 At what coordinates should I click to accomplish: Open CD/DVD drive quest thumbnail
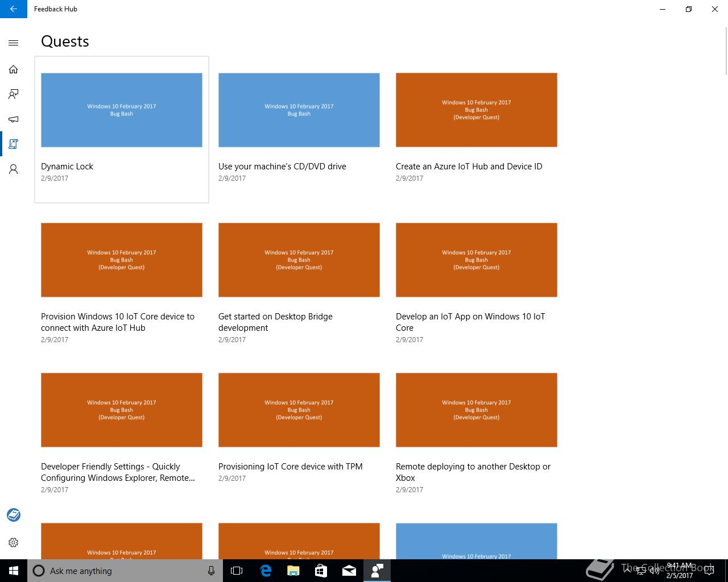click(299, 110)
